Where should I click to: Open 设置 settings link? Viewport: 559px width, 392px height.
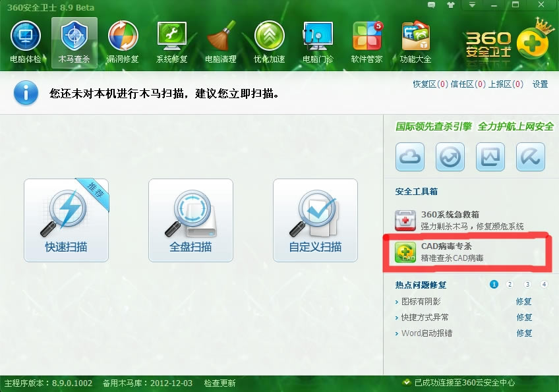[540, 84]
